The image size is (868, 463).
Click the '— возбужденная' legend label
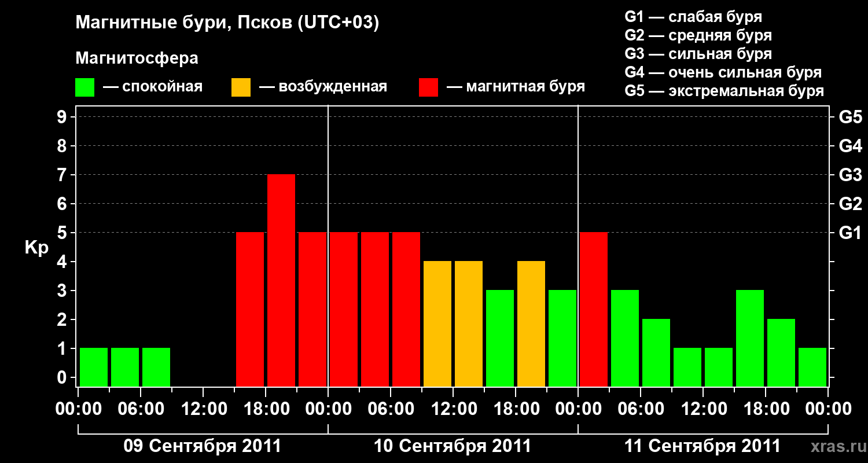tap(323, 87)
